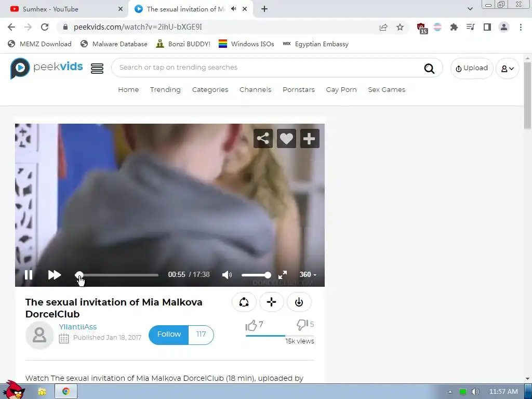532x399 pixels.
Task: Click the uploader's avatar picture
Action: coord(39,335)
